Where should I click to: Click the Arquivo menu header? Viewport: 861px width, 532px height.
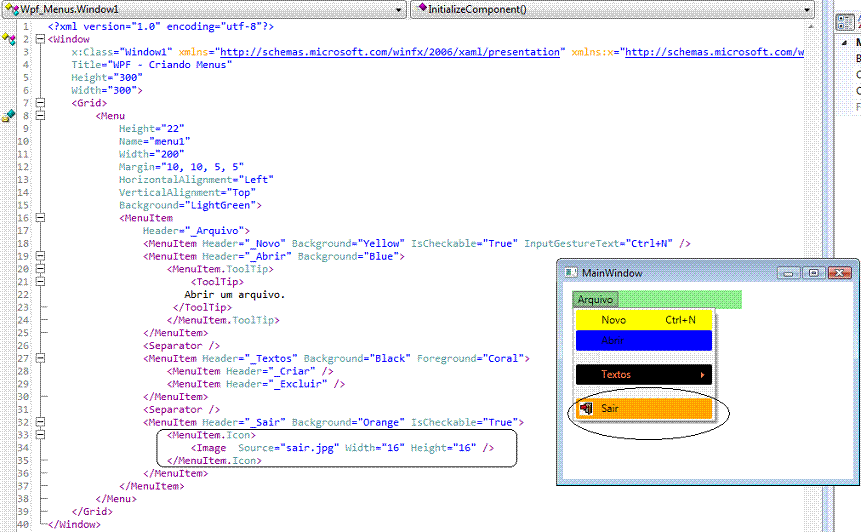pos(595,300)
